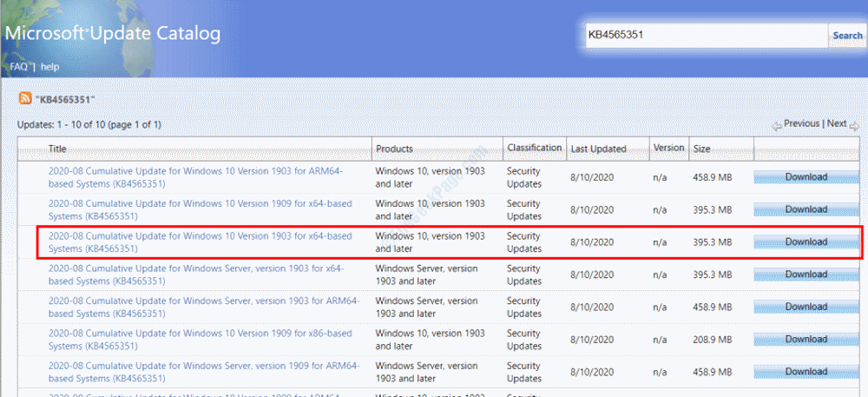
Task: Click Security Updates cell in the highlighted 1903 x64 row
Action: click(524, 242)
